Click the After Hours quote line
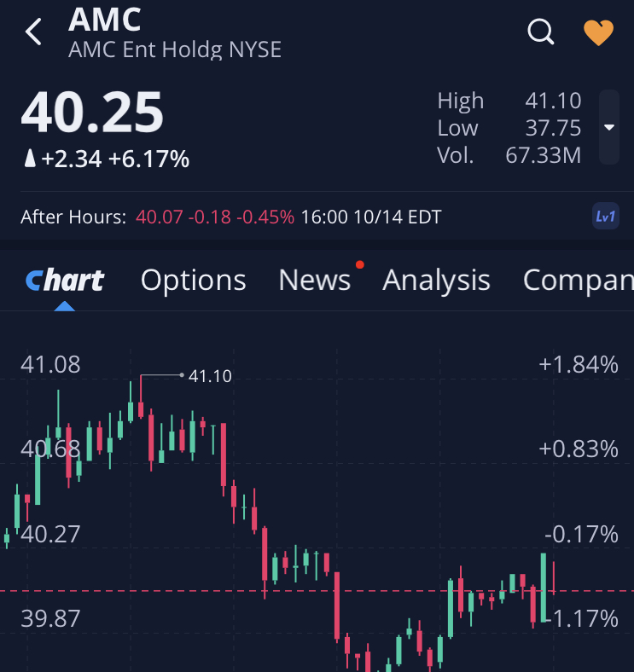This screenshot has height=672, width=634. 230,217
